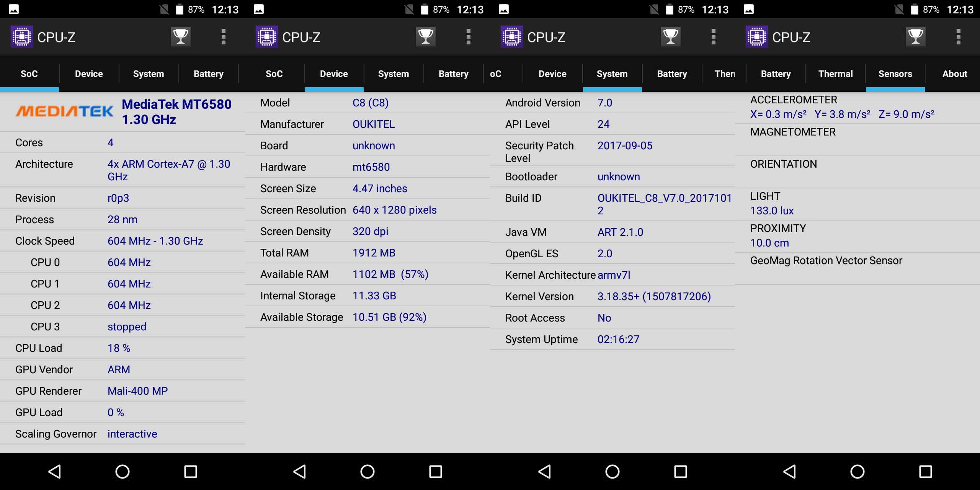Tap the CPU-Z chip logo on the System screen
Screen dimensions: 980x490
coord(512,37)
